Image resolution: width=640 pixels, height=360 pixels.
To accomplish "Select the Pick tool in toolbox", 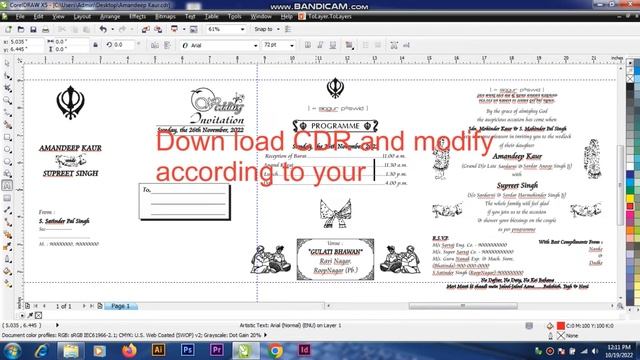I will [7, 63].
